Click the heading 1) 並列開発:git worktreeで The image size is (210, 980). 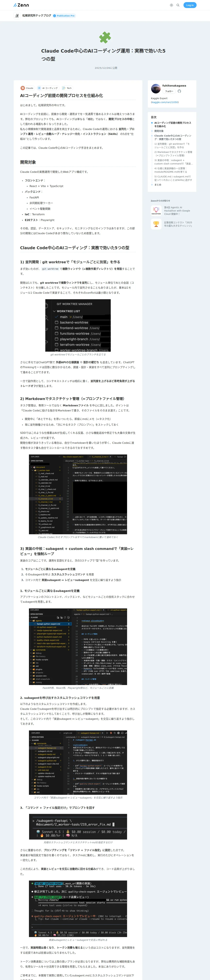click(70, 262)
